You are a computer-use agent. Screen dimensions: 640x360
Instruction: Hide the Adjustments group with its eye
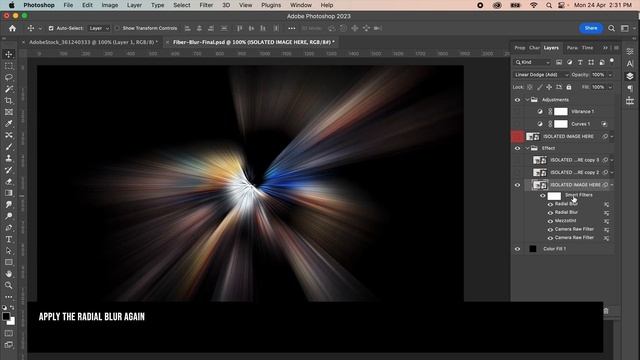517,100
